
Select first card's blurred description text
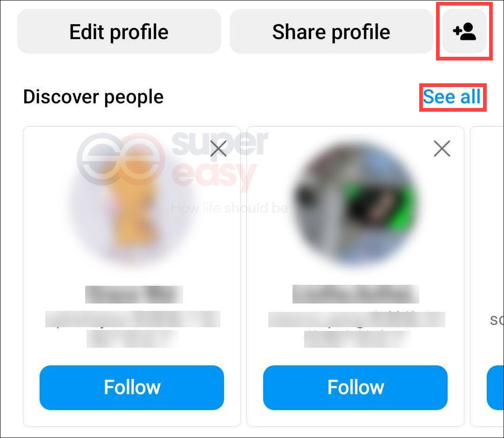pyautogui.click(x=132, y=329)
